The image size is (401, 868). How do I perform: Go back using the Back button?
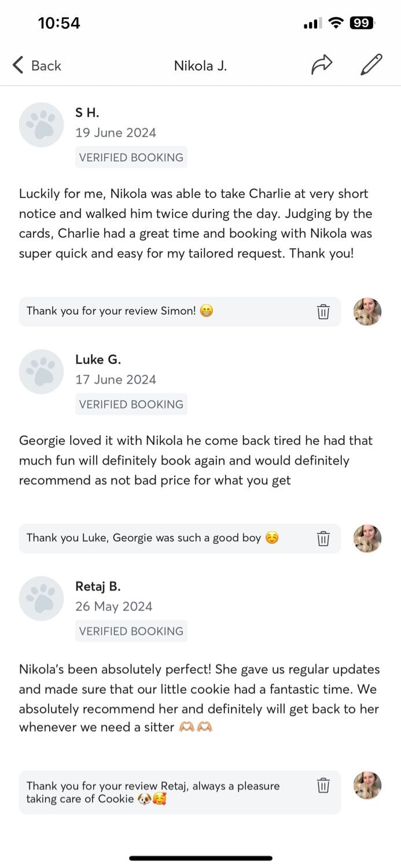[x=37, y=65]
